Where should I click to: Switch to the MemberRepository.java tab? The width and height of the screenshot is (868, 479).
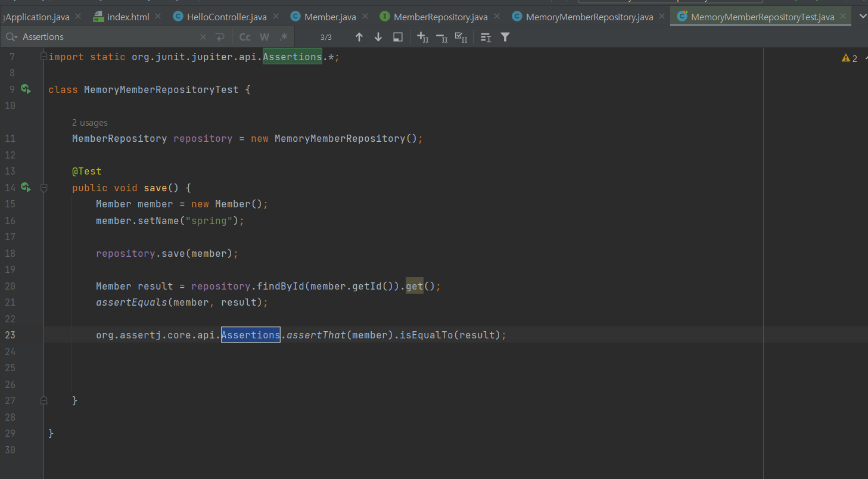pyautogui.click(x=440, y=17)
